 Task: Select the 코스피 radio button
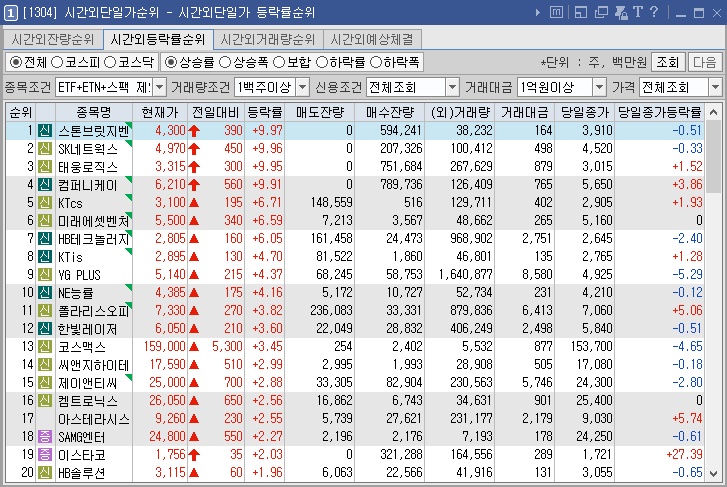[57, 62]
